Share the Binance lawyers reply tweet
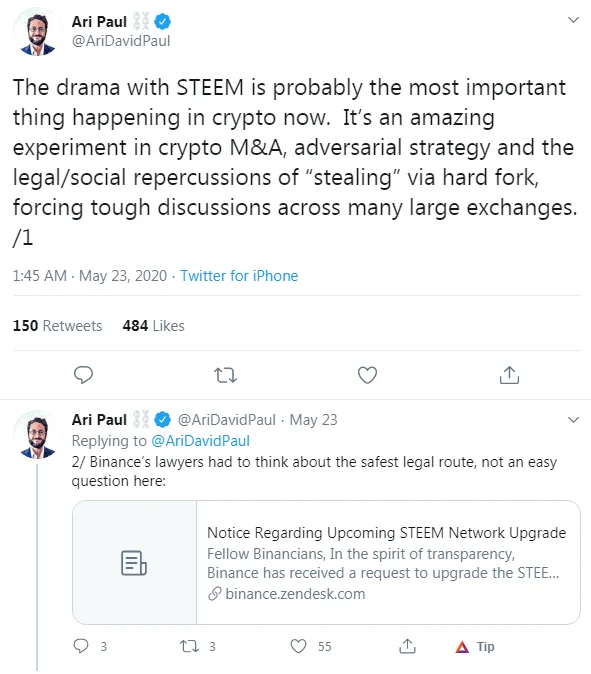Viewport: 591px width, 674px height. [x=407, y=646]
